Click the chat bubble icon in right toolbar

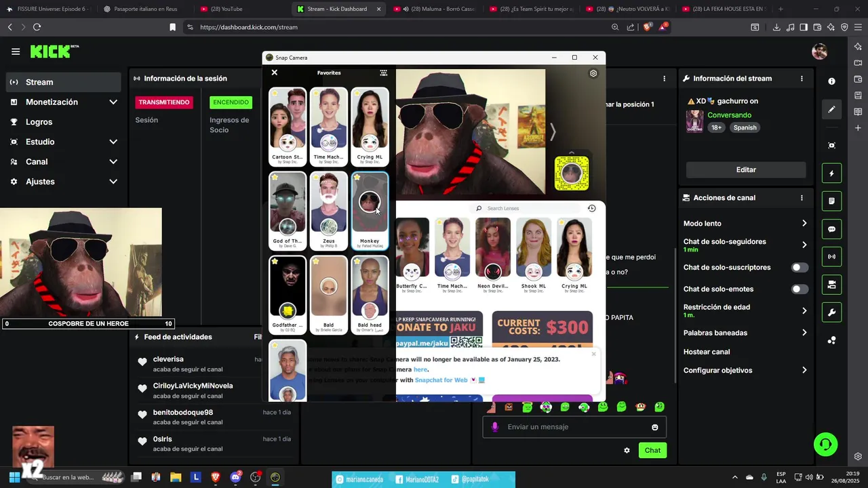coord(831,229)
